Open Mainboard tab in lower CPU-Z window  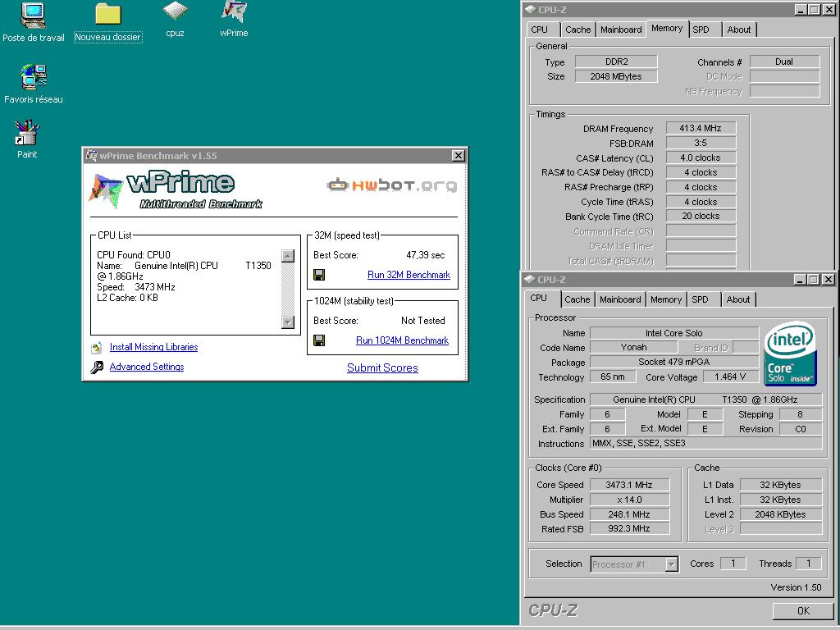pos(620,300)
